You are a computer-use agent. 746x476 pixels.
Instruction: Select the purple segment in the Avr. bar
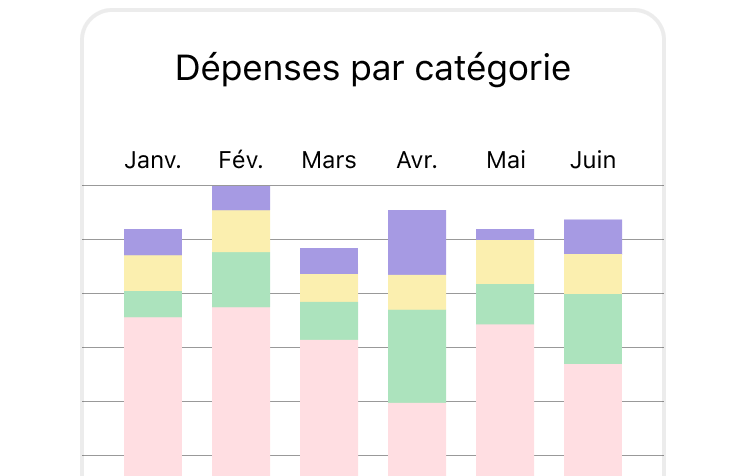pyautogui.click(x=417, y=242)
